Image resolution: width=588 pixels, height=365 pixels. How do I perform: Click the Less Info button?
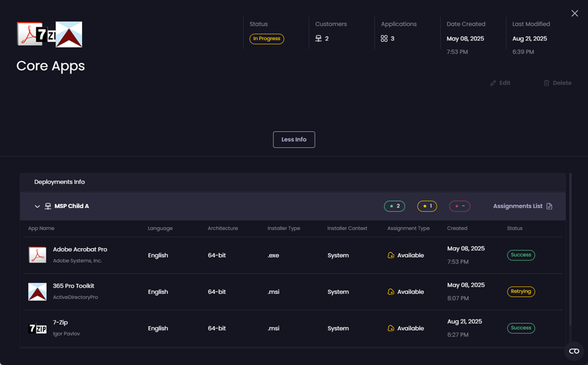[294, 139]
